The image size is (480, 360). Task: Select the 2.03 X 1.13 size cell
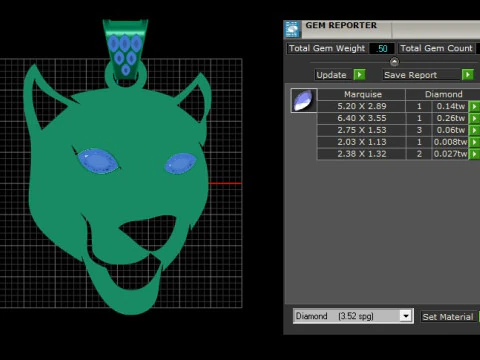pyautogui.click(x=362, y=142)
